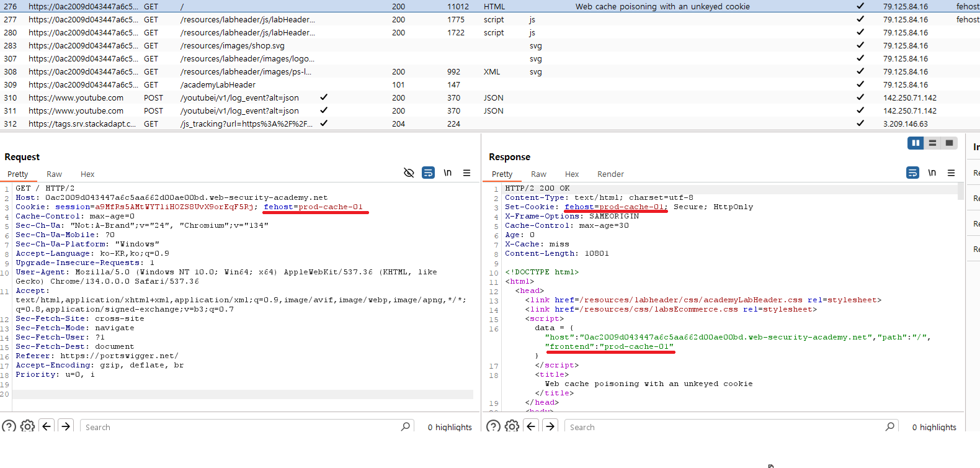Click the Response panel heading
Image resolution: width=980 pixels, height=468 pixels.
(x=509, y=157)
